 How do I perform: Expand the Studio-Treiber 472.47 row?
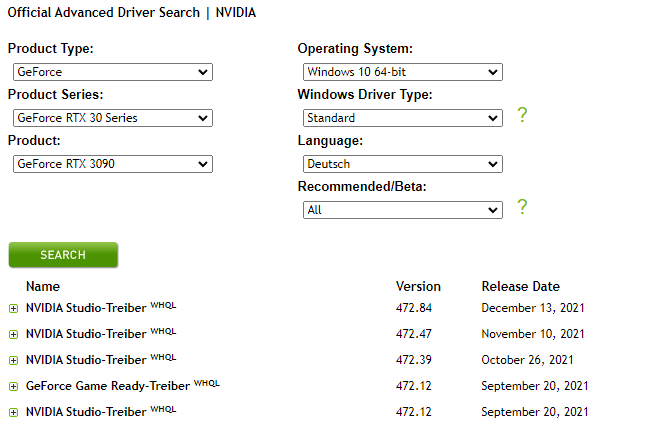coord(13,334)
